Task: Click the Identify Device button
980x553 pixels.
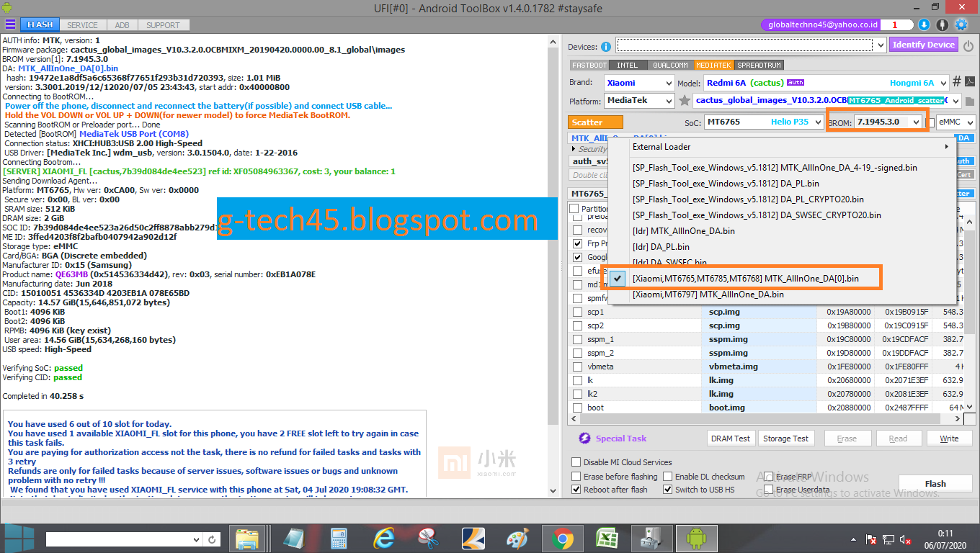Action: pyautogui.click(x=924, y=45)
